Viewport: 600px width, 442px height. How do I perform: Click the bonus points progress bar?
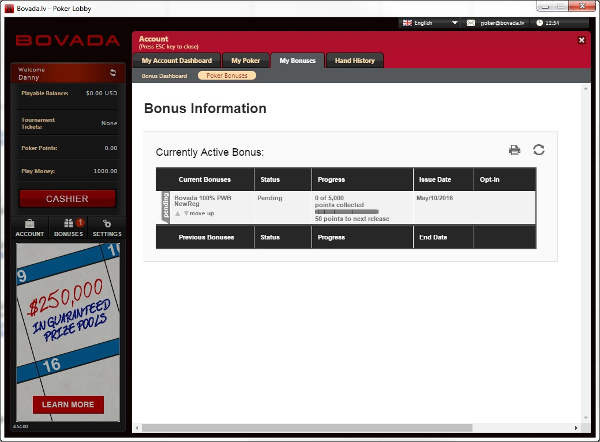tap(347, 212)
